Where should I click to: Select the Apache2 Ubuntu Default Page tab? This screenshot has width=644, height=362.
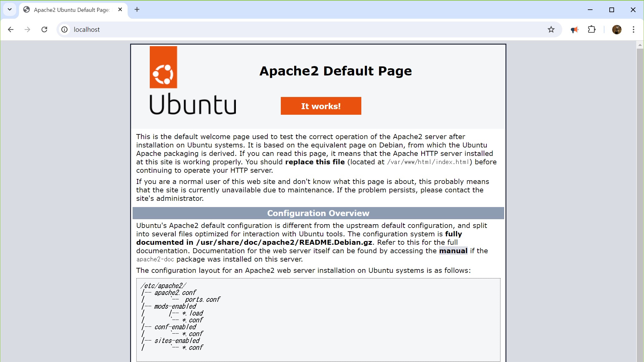[73, 10]
